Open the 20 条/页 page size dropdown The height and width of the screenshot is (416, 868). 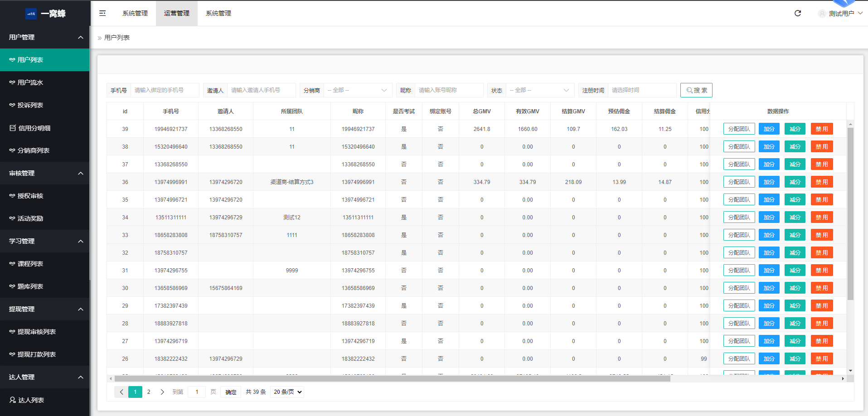click(287, 392)
